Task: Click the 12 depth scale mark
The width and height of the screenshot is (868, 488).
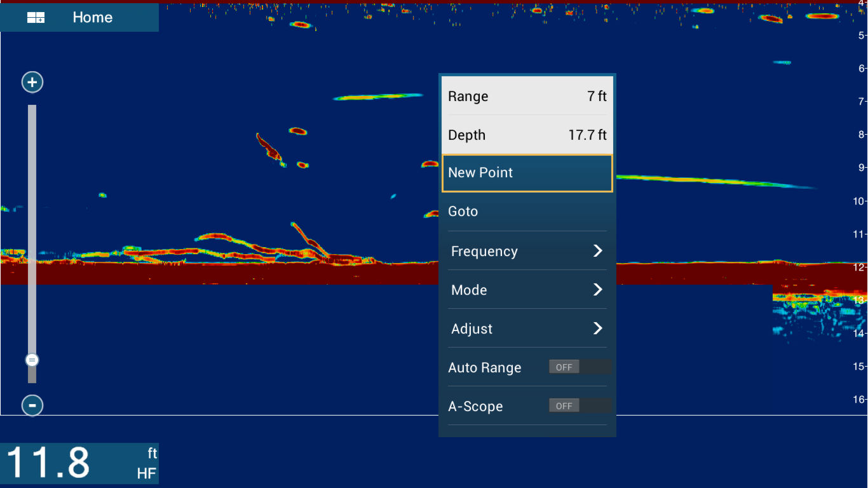Action: coord(860,268)
